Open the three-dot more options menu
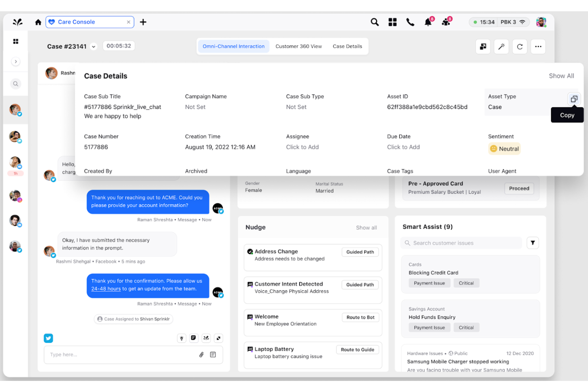This screenshot has width=588, height=392. point(538,46)
